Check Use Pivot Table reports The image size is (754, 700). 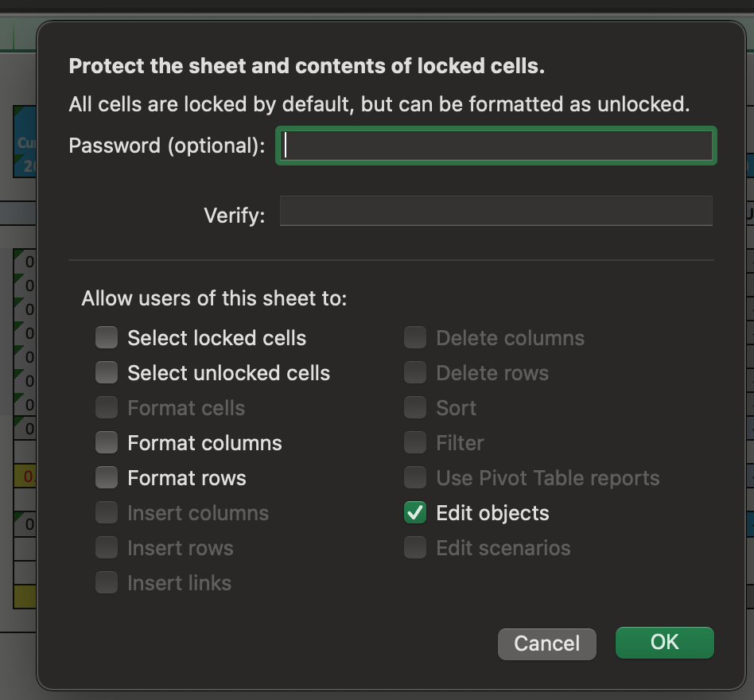(x=414, y=477)
